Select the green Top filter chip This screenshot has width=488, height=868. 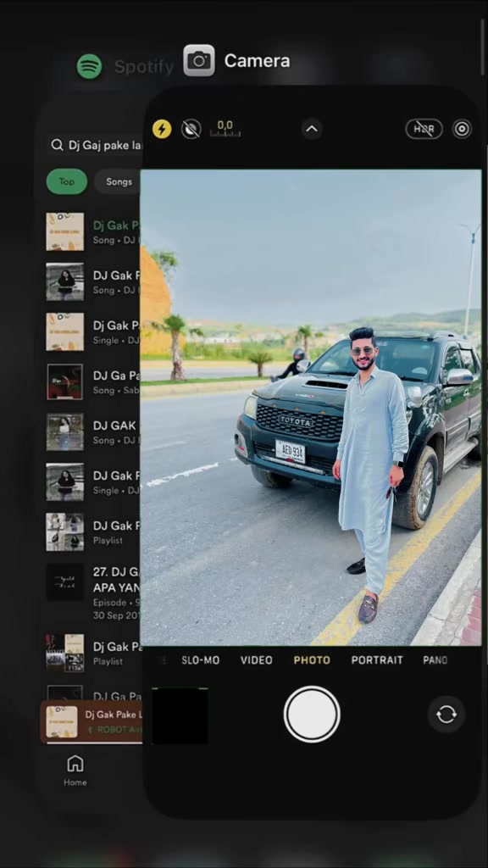pos(66,181)
